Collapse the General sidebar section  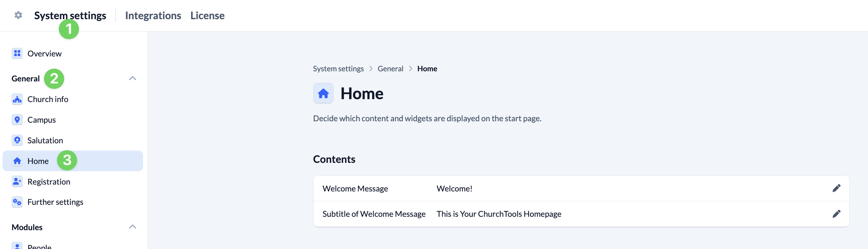coord(133,79)
